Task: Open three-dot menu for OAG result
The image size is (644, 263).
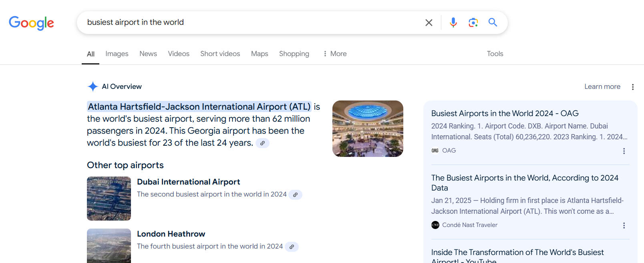Action: tap(624, 151)
